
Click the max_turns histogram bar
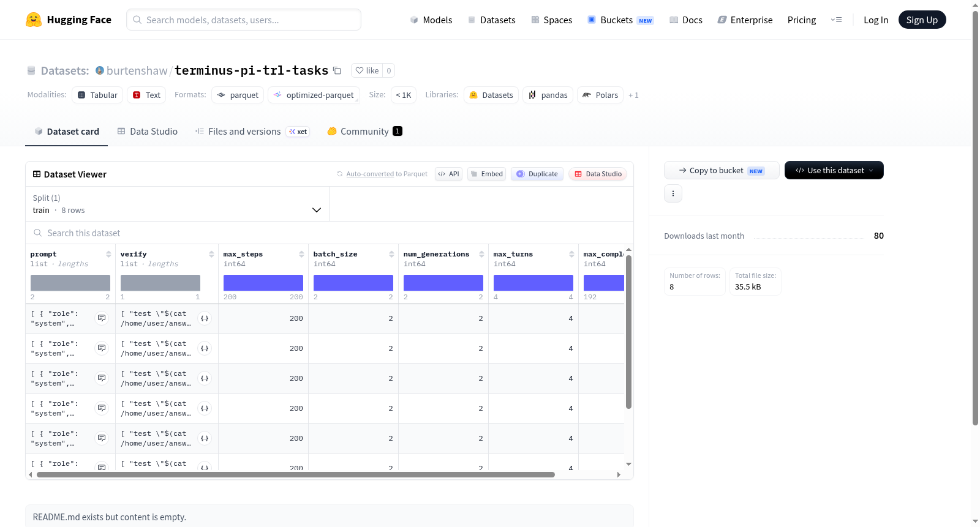[x=533, y=282]
